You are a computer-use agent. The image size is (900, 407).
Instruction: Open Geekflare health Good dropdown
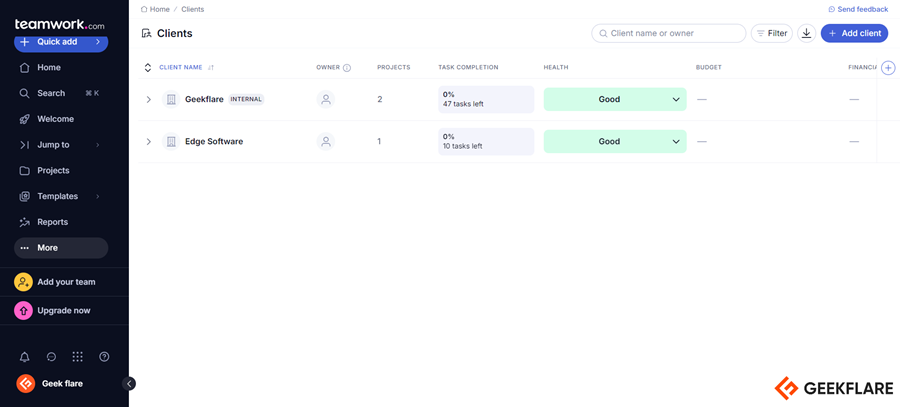tap(615, 99)
